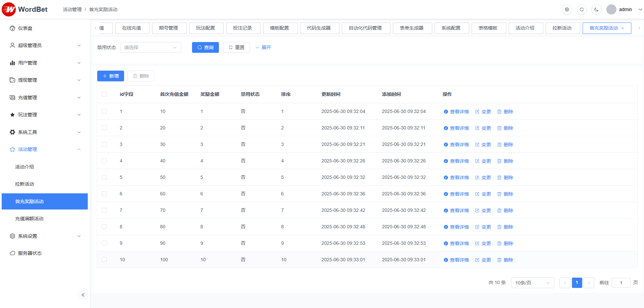
Task: Click the WordBet logo icon
Action: click(x=9, y=9)
